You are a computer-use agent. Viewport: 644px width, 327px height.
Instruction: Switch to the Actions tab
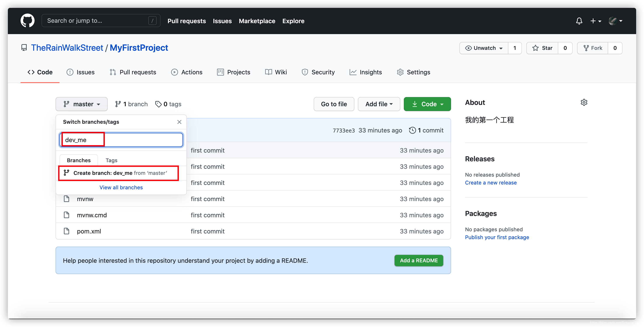click(187, 72)
